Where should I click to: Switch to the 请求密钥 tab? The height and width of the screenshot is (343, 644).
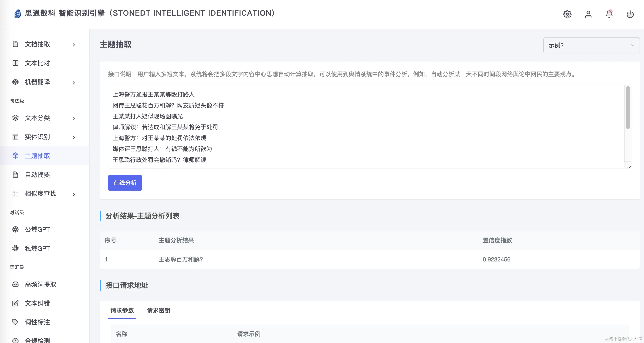coord(159,310)
